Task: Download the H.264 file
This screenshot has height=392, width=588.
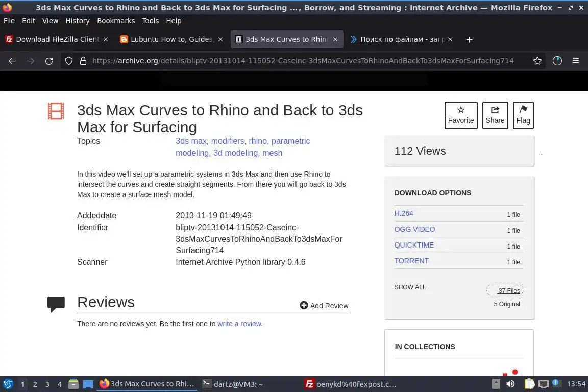Action: pyautogui.click(x=404, y=213)
